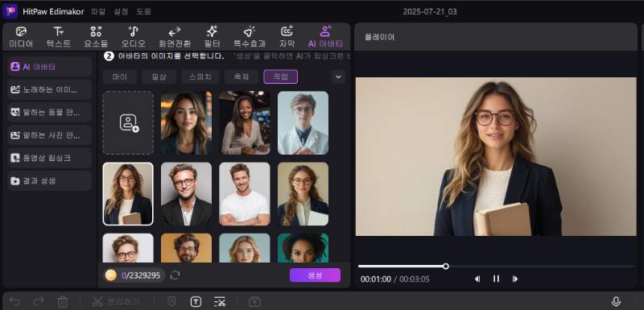This screenshot has width=644, height=310.
Task: Select 말하는 동물 만... in the sidebar
Action: point(49,112)
